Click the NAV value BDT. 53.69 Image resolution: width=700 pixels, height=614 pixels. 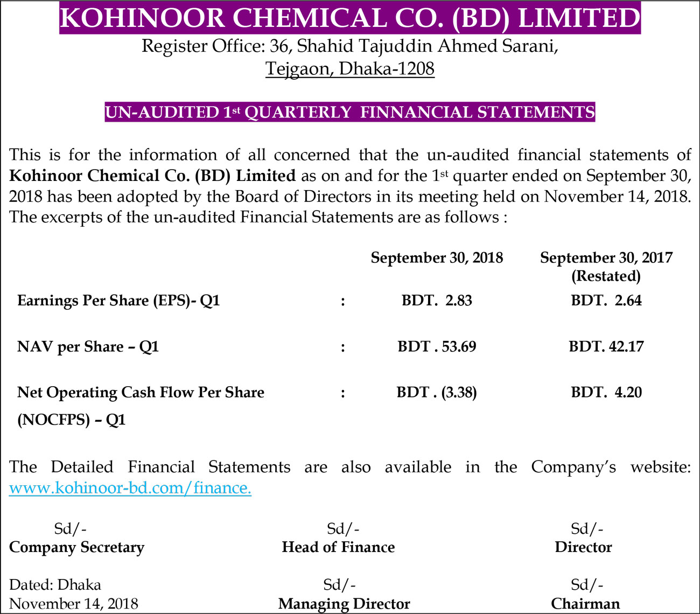[x=437, y=346]
